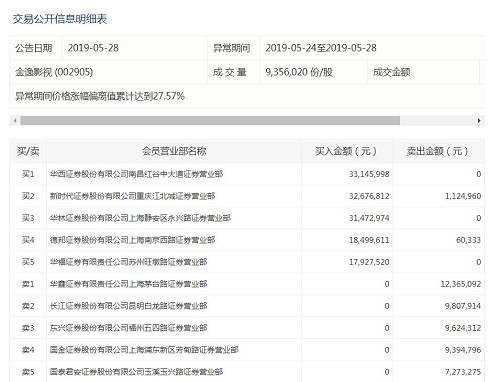
Task: Select the 卖5 row label
Action: pos(28,372)
